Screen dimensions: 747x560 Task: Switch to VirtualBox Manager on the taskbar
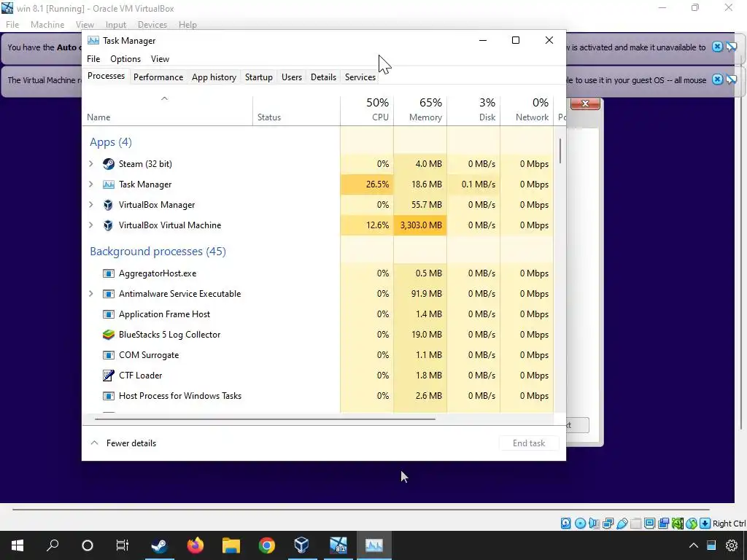click(302, 545)
